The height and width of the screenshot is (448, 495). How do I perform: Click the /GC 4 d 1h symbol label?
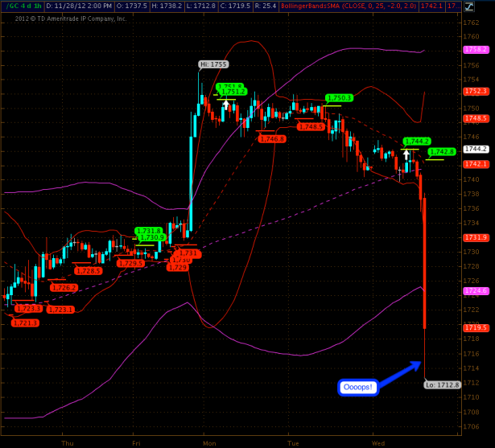(x=21, y=6)
